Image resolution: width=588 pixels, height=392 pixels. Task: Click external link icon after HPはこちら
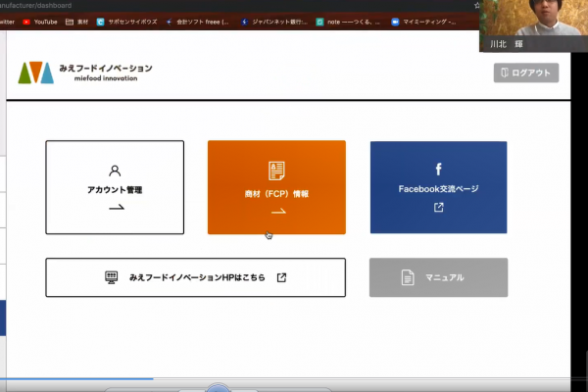281,277
